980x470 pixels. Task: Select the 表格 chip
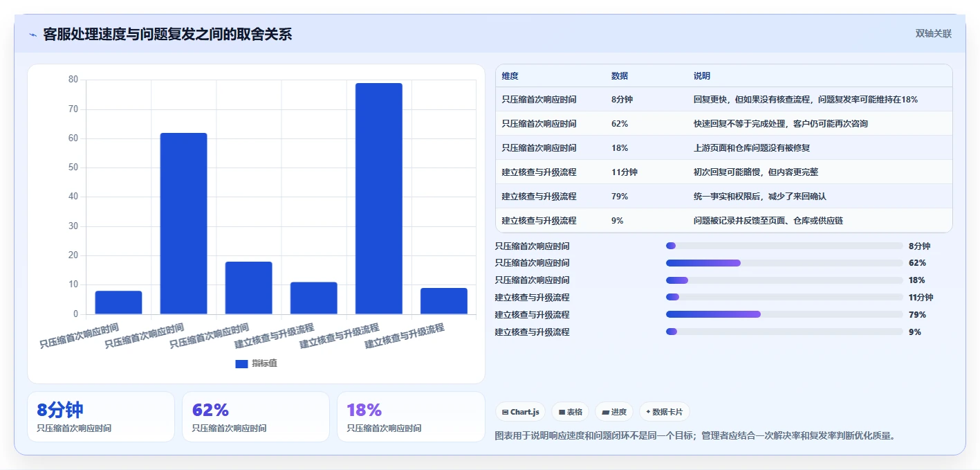coord(570,412)
